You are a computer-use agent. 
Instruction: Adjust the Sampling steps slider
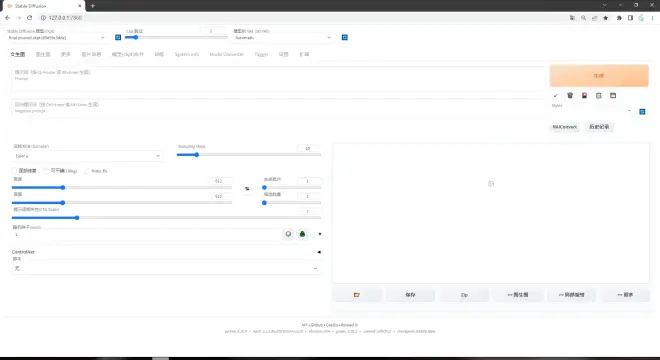coord(249,155)
